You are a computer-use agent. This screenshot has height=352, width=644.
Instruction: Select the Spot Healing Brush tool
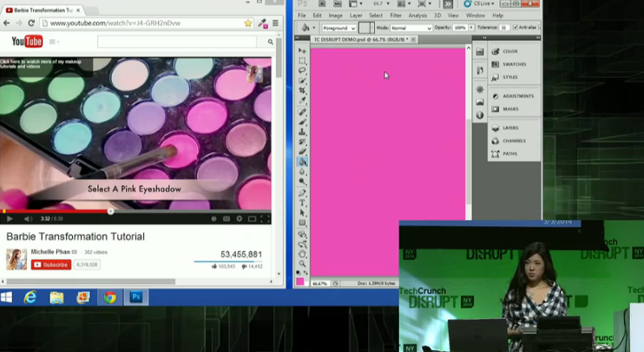(302, 112)
